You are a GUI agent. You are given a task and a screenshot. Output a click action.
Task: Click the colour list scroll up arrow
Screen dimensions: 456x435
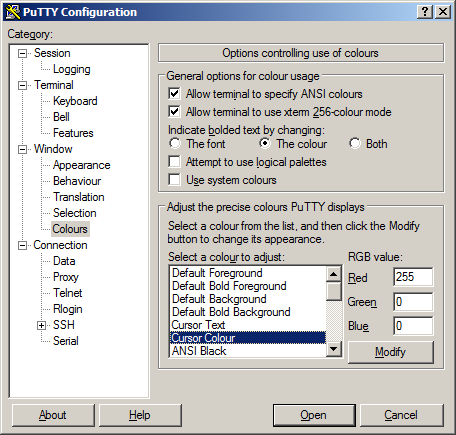click(333, 274)
